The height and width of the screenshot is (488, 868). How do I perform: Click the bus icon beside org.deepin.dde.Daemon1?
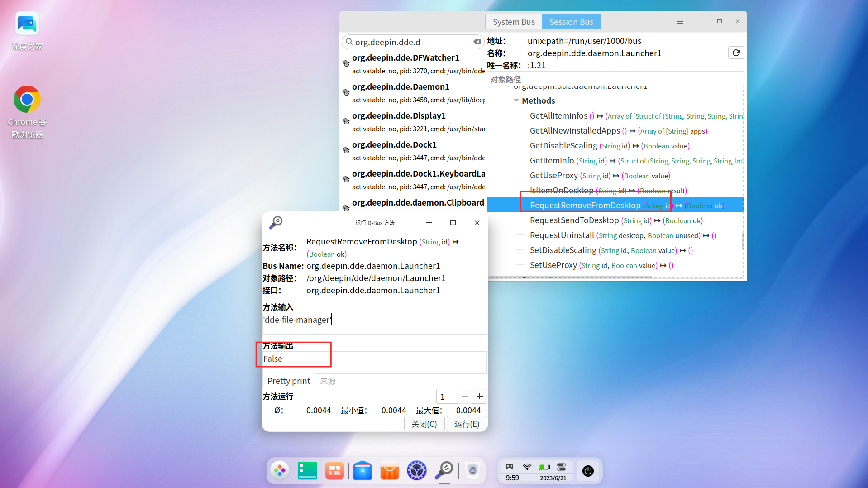pyautogui.click(x=346, y=92)
